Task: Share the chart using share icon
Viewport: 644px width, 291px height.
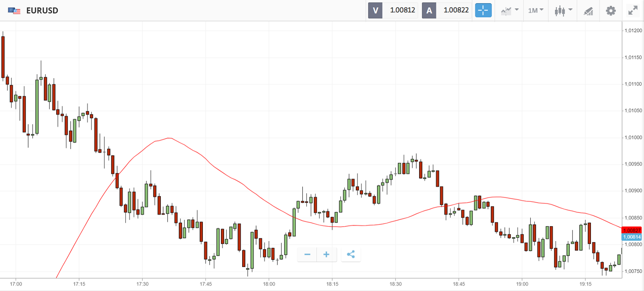Action: [x=351, y=254]
